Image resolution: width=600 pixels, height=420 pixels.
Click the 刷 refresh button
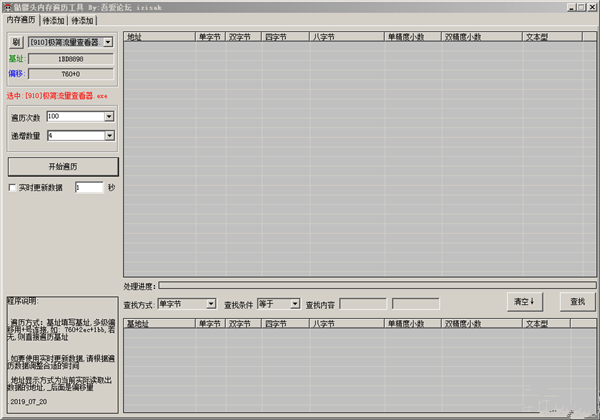point(16,42)
